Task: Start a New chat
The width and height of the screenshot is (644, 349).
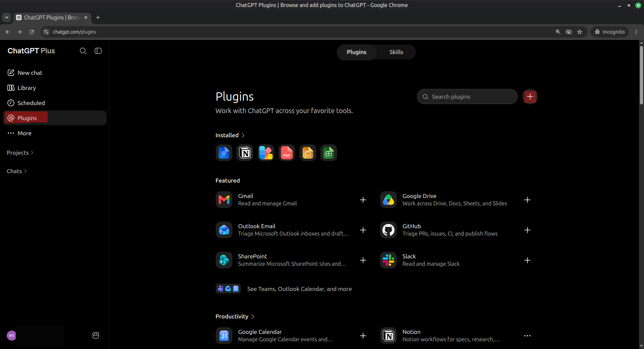Action: tap(55, 73)
